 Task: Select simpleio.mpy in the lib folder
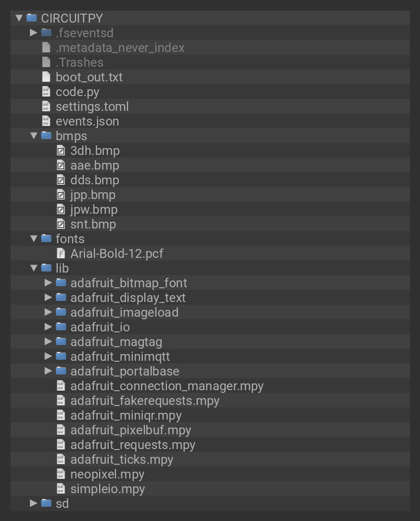(x=107, y=489)
